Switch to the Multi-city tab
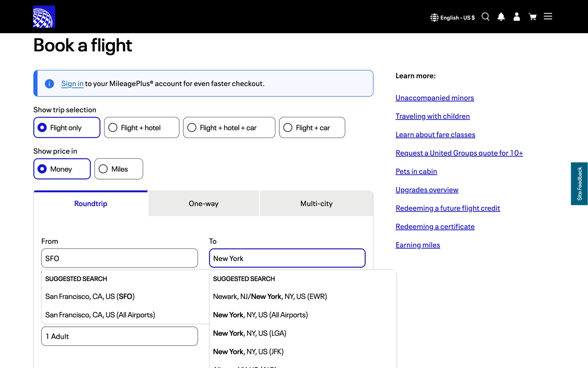 pyautogui.click(x=316, y=204)
